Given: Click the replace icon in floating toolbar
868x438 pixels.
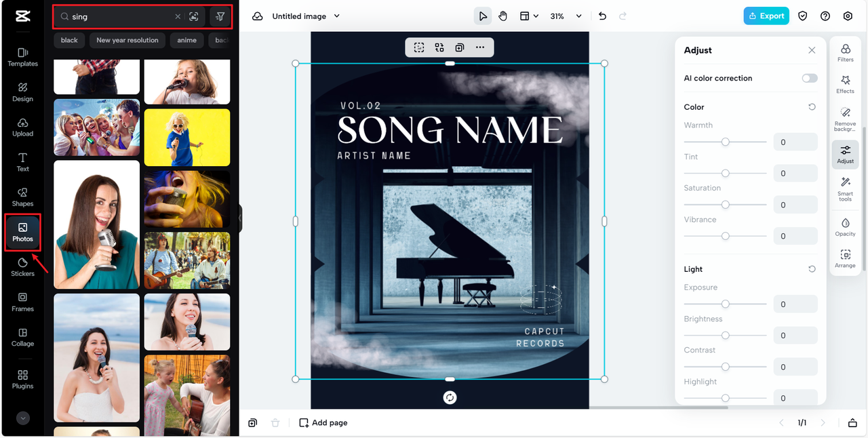Looking at the screenshot, I should coord(439,47).
